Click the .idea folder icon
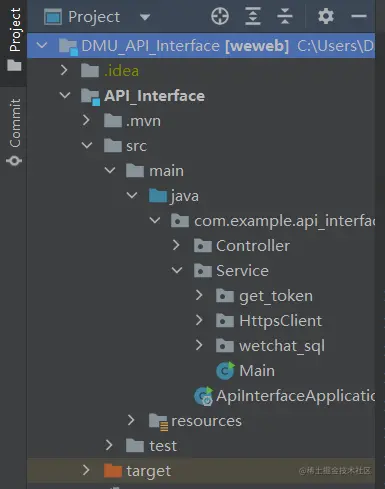 tap(90, 70)
